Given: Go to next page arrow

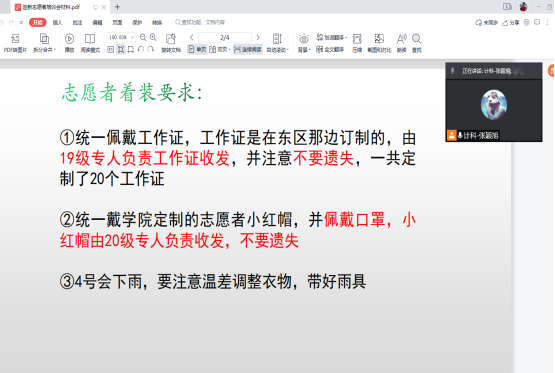Looking at the screenshot, I should (x=258, y=37).
